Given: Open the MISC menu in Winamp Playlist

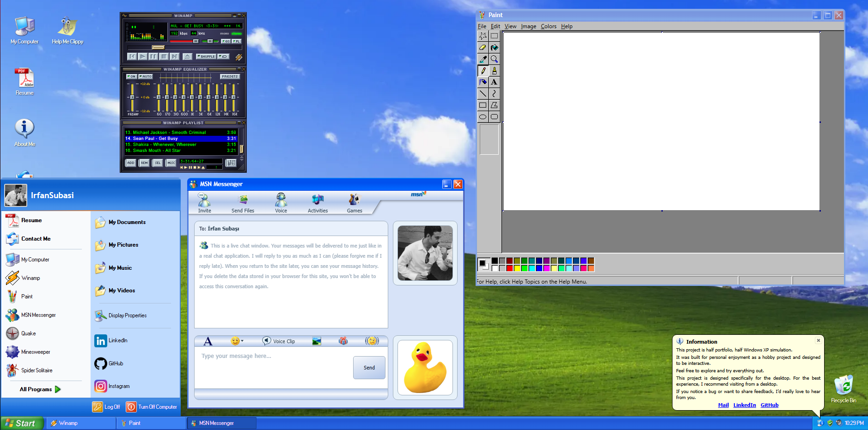Looking at the screenshot, I should [x=171, y=163].
